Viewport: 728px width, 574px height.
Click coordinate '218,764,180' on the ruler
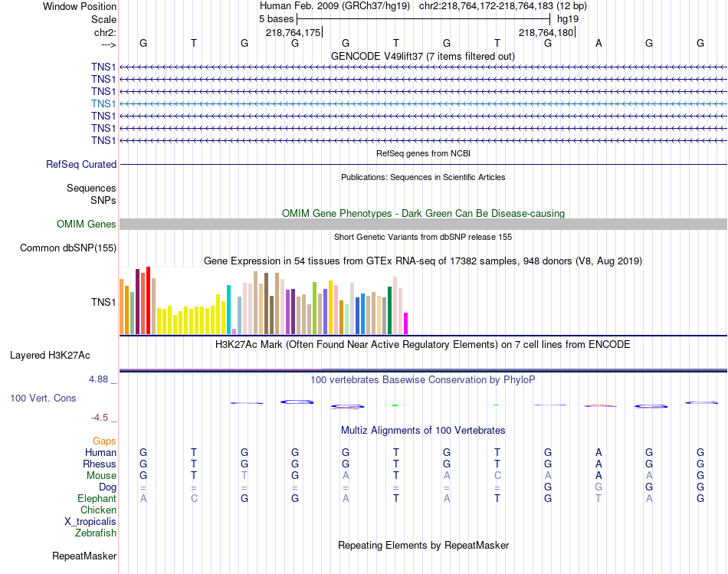pyautogui.click(x=546, y=32)
